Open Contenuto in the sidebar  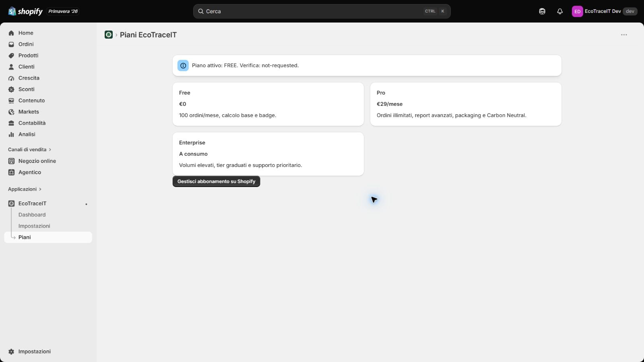pos(48,101)
